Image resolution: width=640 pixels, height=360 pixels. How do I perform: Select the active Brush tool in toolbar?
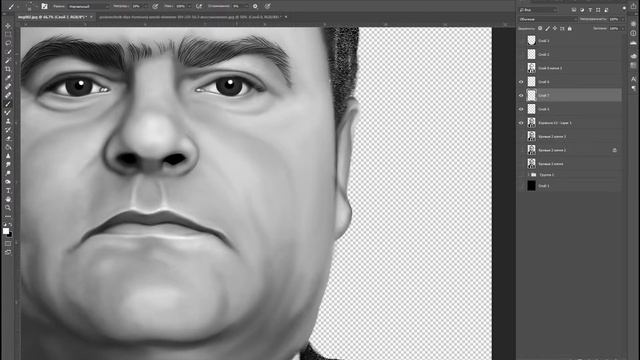click(x=8, y=104)
